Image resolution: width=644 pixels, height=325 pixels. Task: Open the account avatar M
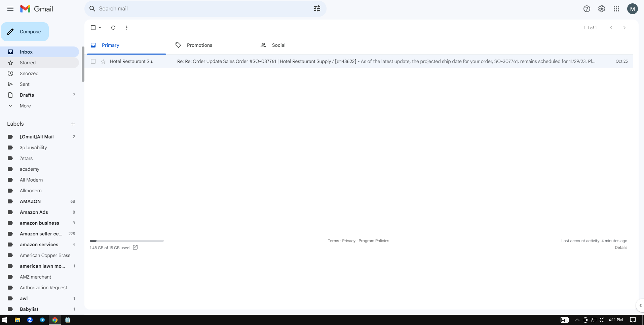tap(633, 9)
